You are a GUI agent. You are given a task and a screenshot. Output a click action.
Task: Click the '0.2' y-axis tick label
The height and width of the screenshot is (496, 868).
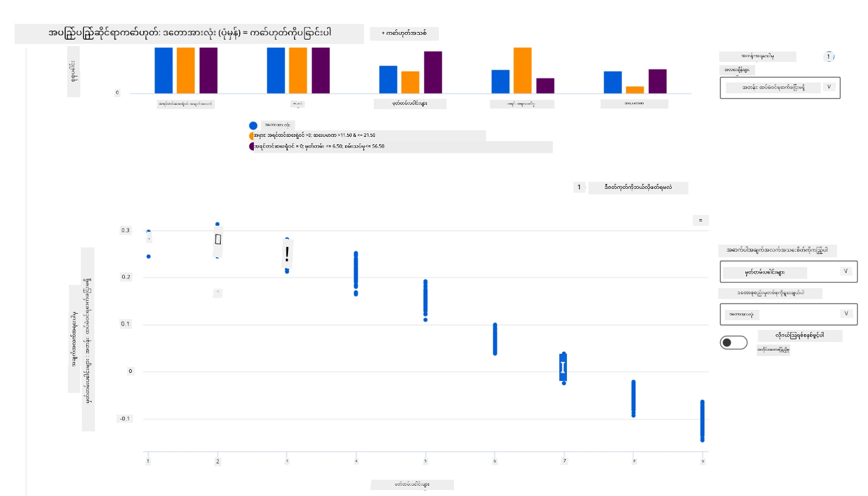[x=125, y=277]
